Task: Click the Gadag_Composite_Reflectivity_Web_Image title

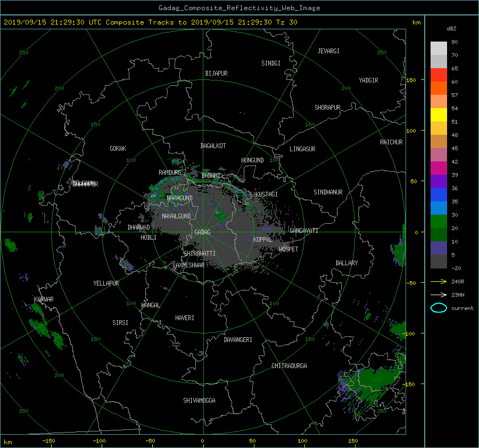Action: 239,8
